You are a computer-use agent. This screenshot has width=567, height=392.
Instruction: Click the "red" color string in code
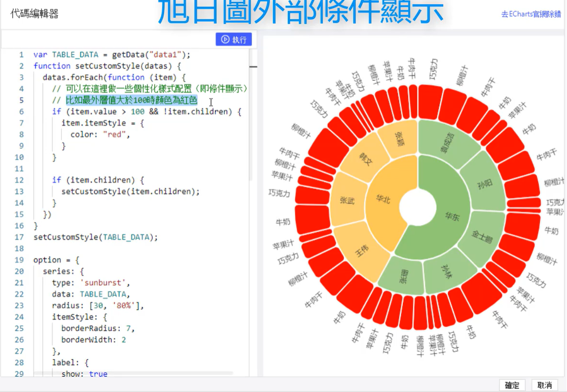(x=115, y=134)
